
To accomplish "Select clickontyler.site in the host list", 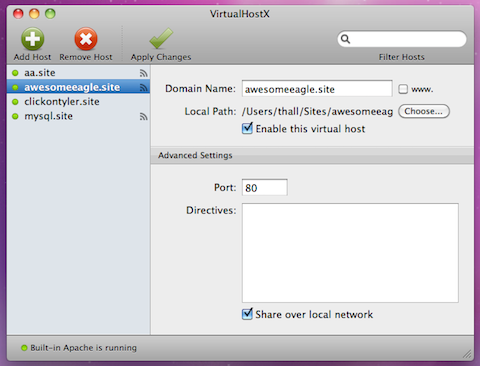I will pyautogui.click(x=78, y=102).
